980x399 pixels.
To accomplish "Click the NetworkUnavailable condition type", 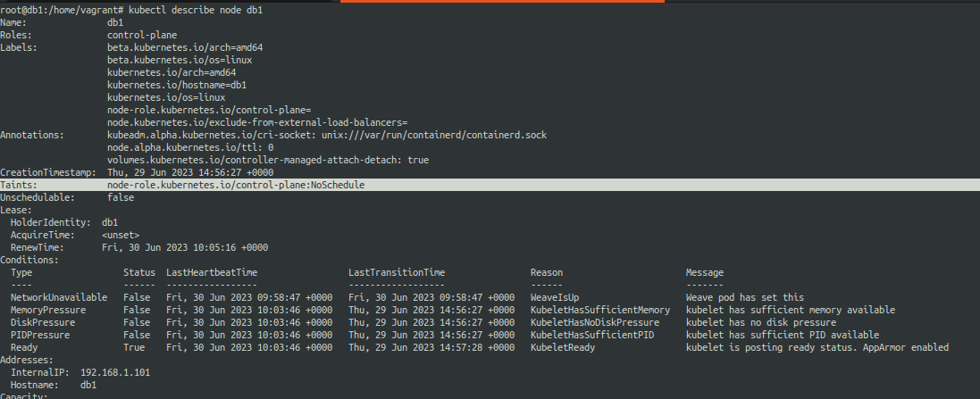I will (59, 297).
